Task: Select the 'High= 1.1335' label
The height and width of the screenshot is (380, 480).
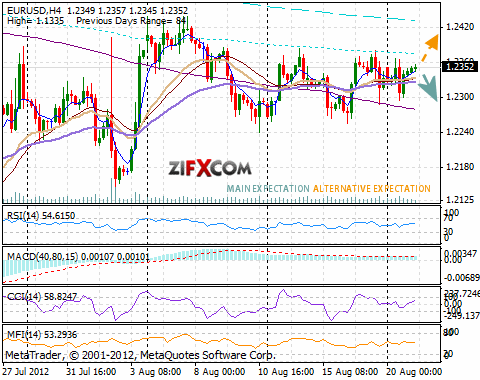Action: pos(35,21)
